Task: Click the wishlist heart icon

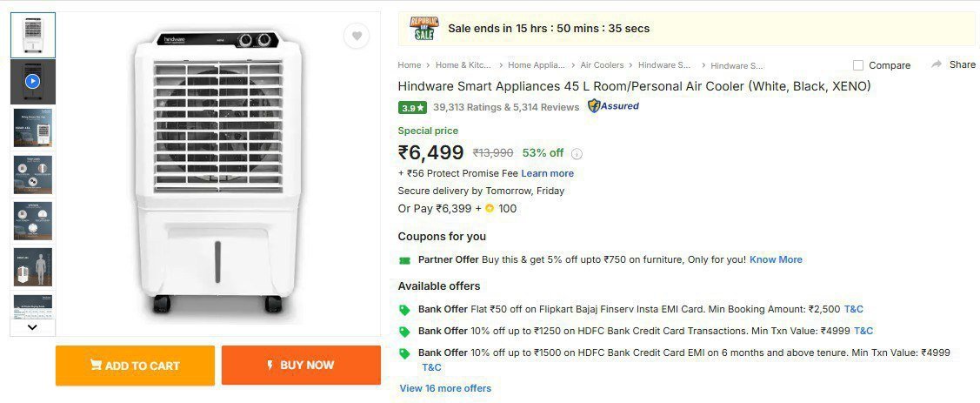Action: pos(357,36)
